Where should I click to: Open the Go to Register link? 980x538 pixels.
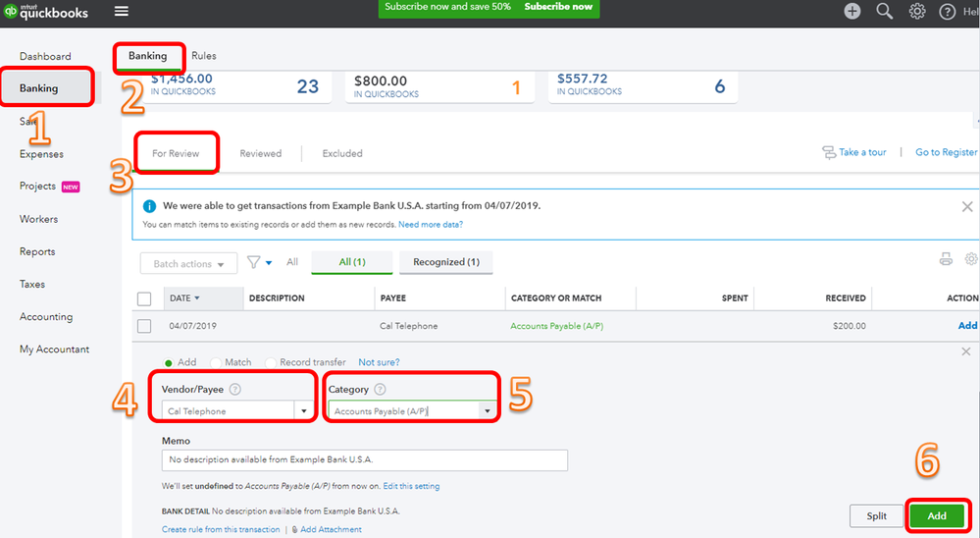947,152
